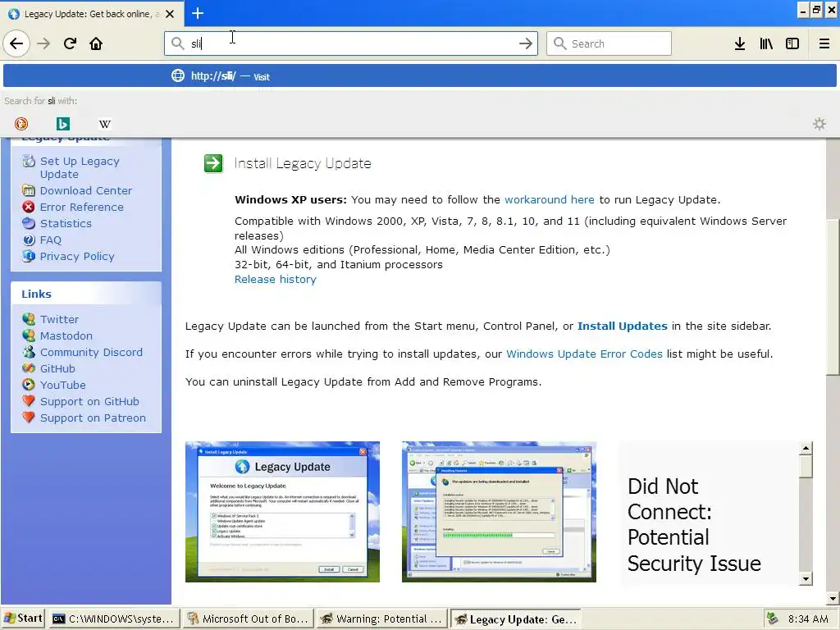The image size is (840, 630).
Task: Click the YouTube media player icon
Action: 29,385
